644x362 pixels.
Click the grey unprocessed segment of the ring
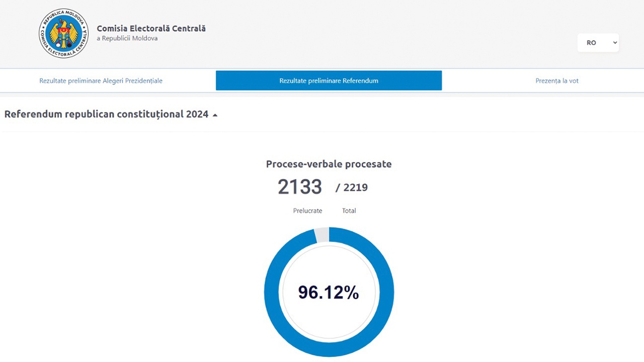(x=322, y=235)
